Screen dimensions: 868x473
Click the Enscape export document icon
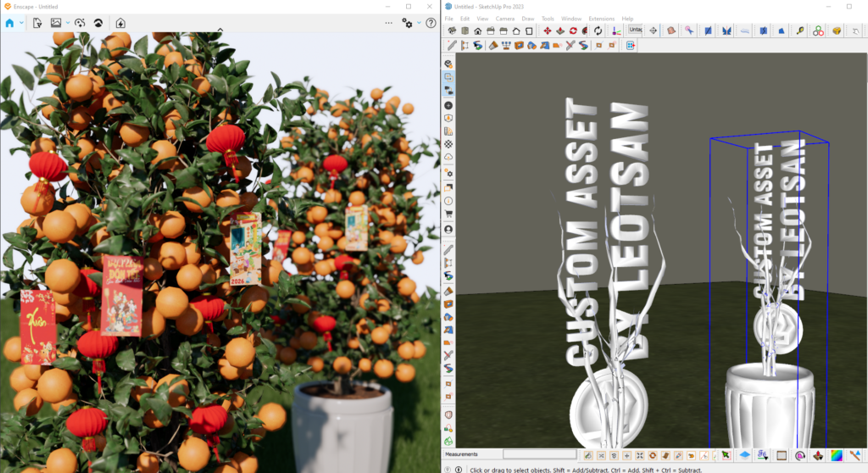click(x=37, y=23)
